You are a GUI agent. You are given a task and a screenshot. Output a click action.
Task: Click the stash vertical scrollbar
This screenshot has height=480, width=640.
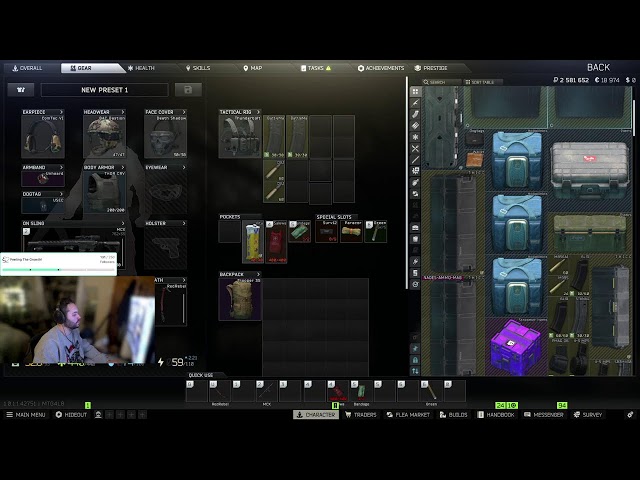(634, 118)
